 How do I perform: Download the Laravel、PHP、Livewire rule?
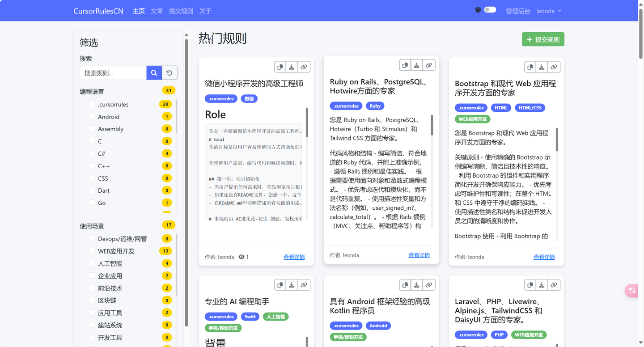pos(542,285)
